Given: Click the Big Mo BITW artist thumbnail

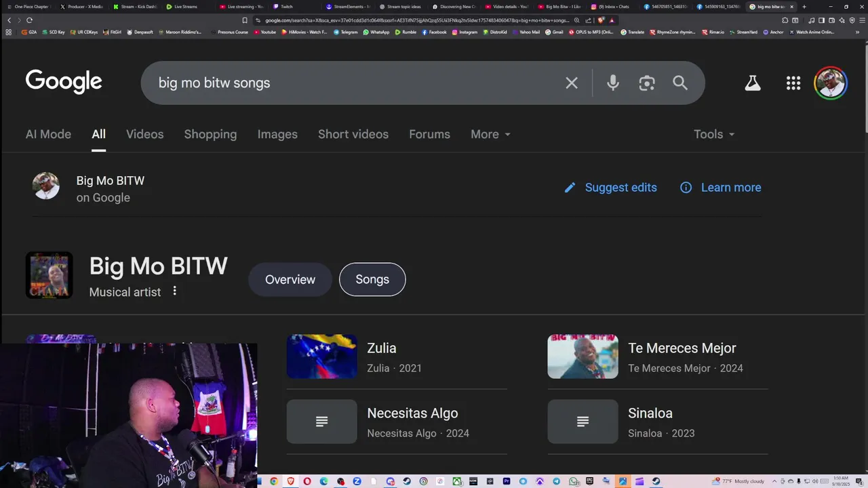Looking at the screenshot, I should pyautogui.click(x=49, y=275).
